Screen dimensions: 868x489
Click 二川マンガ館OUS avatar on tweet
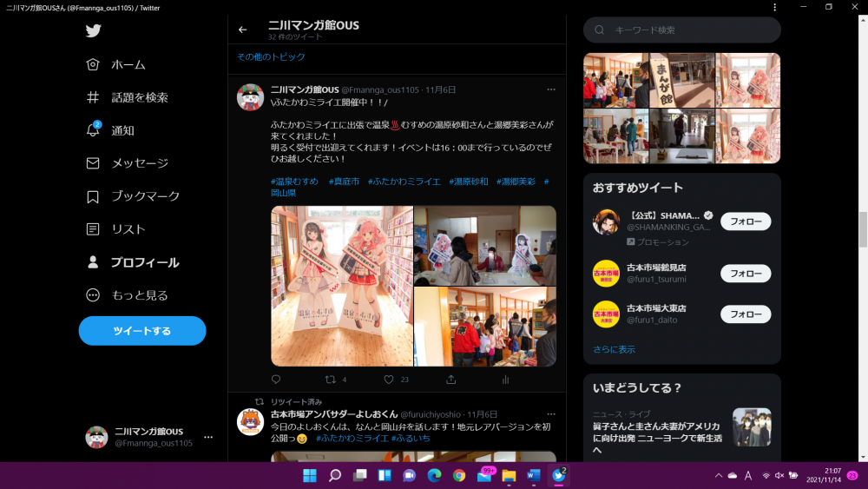pyautogui.click(x=250, y=97)
